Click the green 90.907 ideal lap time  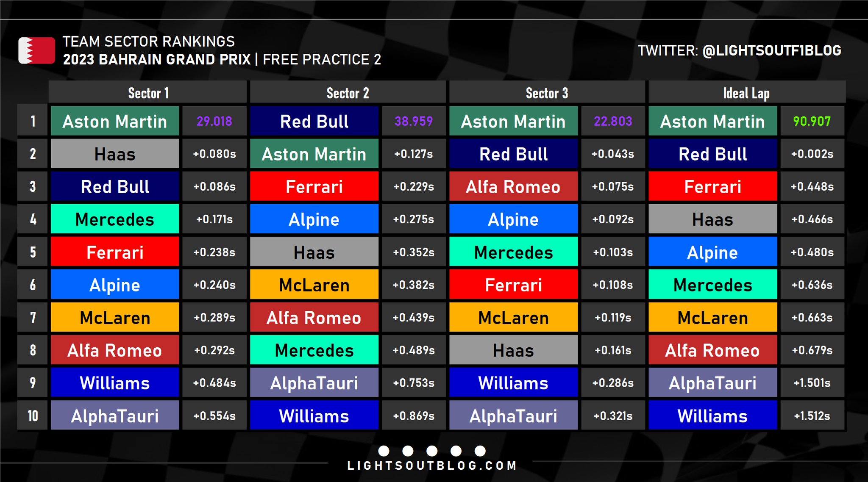pyautogui.click(x=812, y=121)
